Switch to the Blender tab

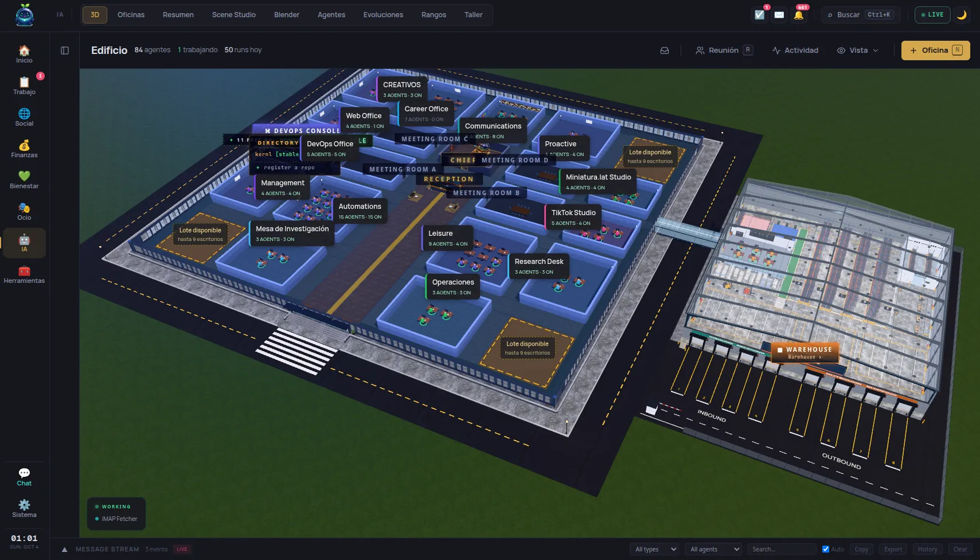pyautogui.click(x=287, y=15)
